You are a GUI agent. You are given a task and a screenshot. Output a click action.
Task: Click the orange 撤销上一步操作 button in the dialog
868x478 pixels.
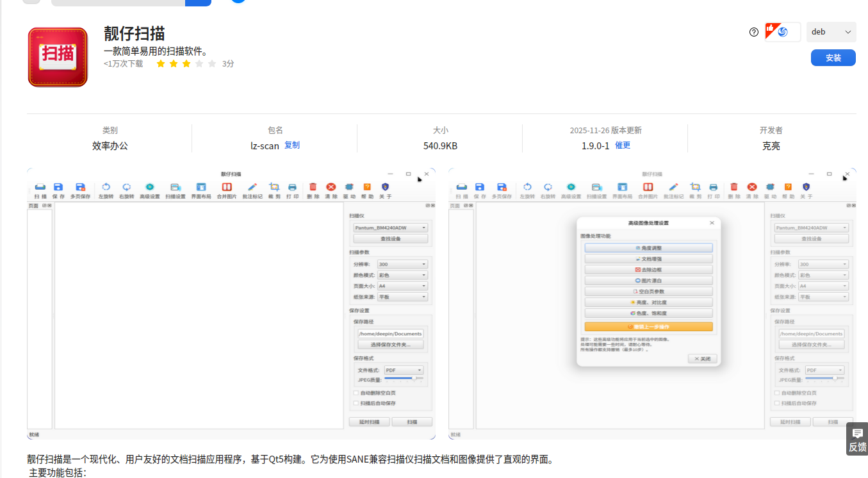[648, 327]
